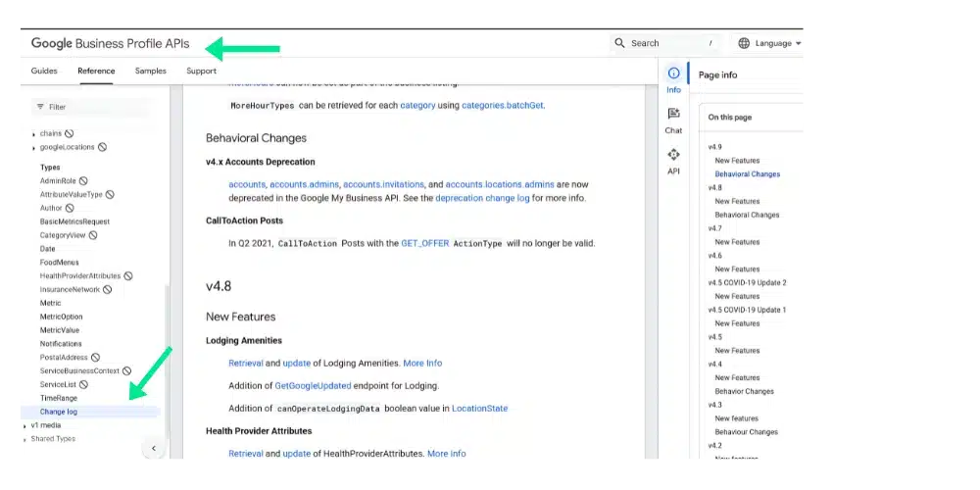Open the GET_OFFER link
The image size is (980, 490).
(x=425, y=243)
